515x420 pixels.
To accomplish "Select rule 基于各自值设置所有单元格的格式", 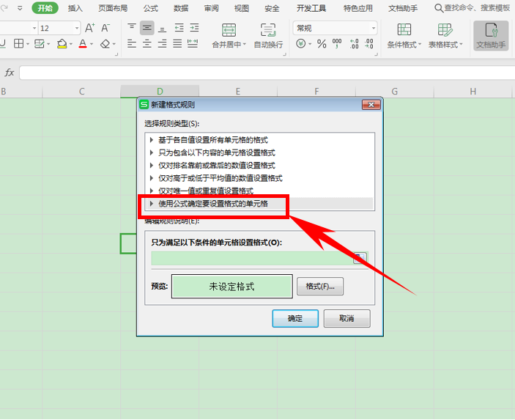I will point(259,140).
